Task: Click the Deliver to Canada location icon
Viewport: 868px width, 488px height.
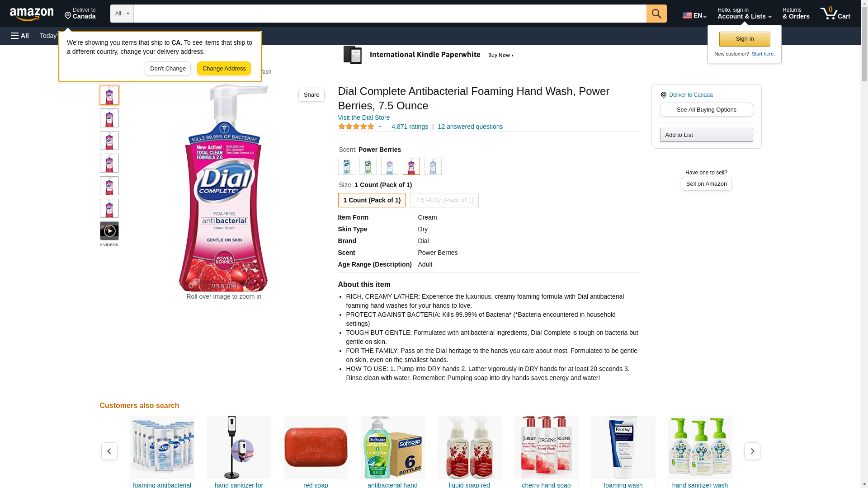Action: coord(663,95)
